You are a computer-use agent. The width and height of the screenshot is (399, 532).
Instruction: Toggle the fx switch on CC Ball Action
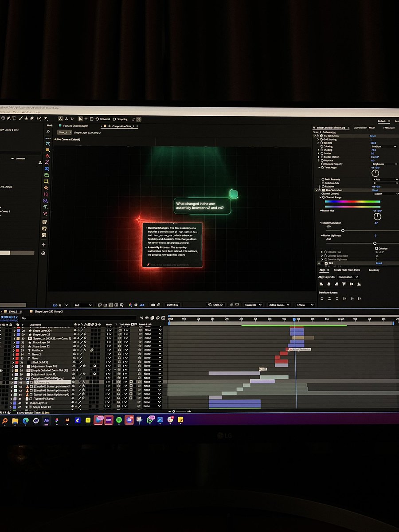pyautogui.click(x=317, y=136)
